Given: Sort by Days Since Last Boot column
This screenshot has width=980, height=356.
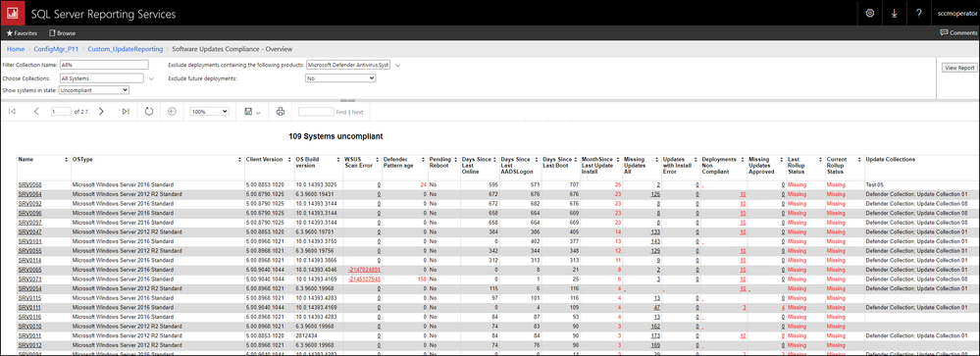Looking at the screenshot, I should (x=576, y=160).
